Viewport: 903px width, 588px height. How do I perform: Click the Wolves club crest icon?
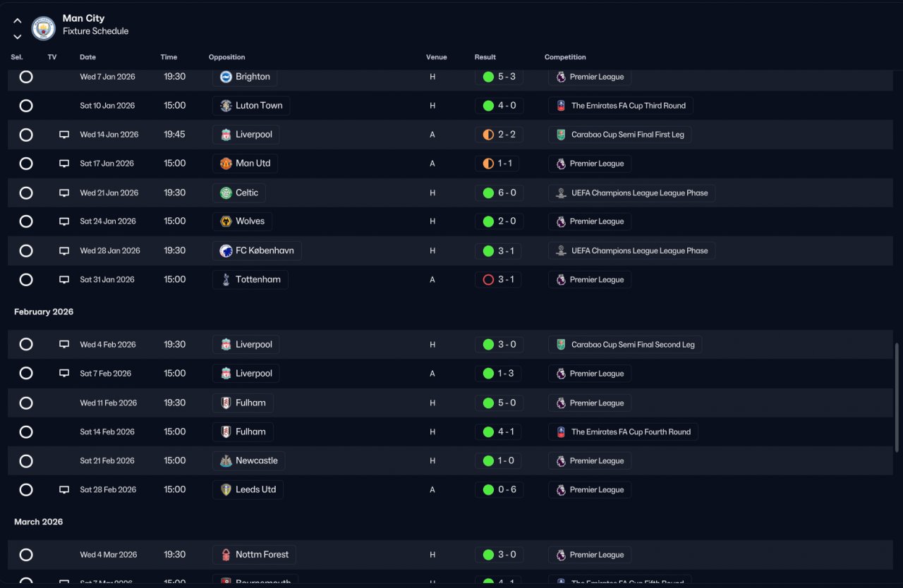coord(226,221)
